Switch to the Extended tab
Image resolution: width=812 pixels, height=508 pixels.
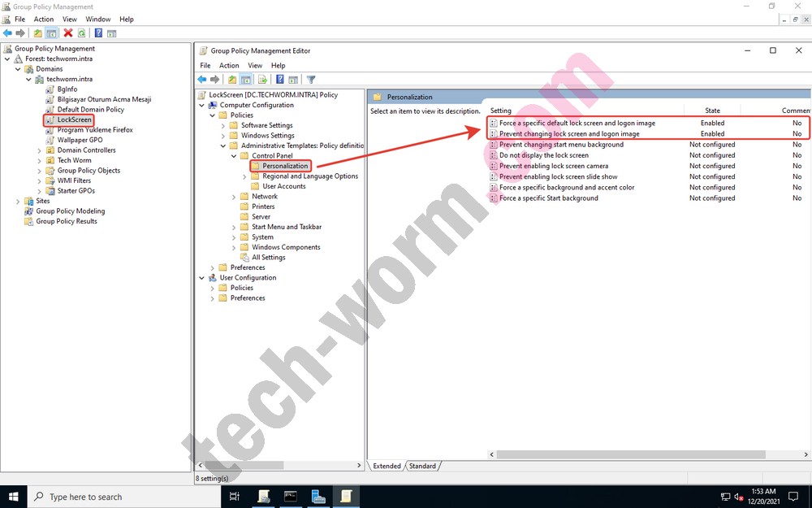(x=387, y=467)
